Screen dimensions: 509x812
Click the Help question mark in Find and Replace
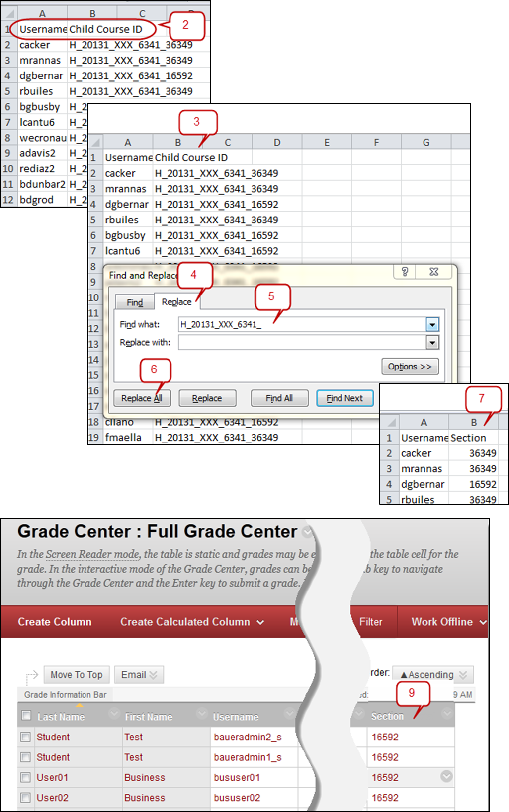tap(405, 272)
